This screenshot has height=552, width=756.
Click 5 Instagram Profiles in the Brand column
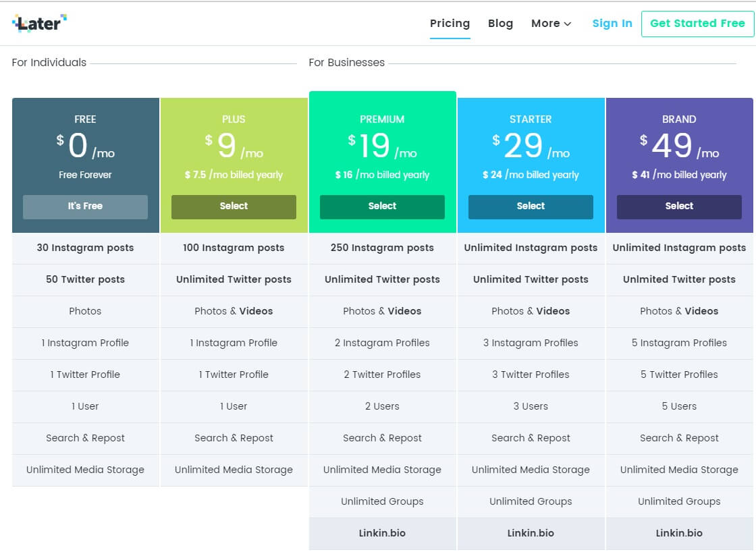pyautogui.click(x=679, y=343)
